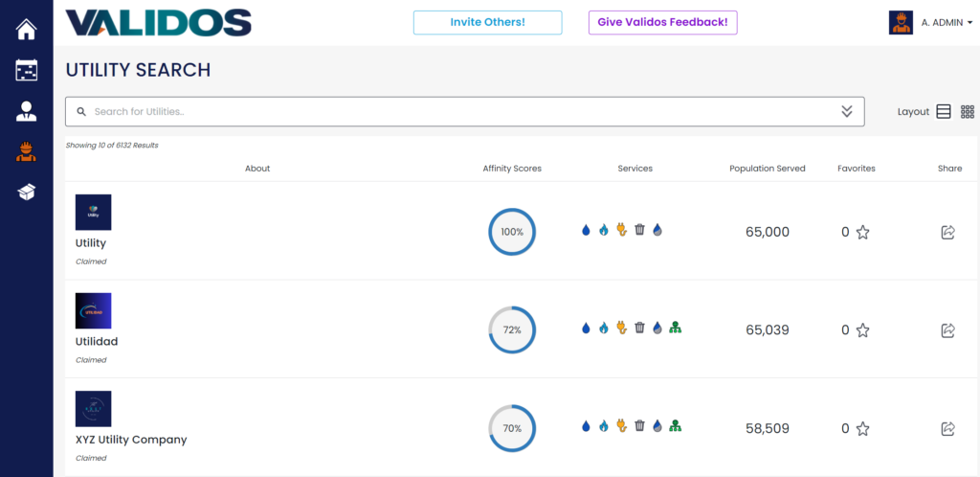
Task: Click Showing 10 of 6132 Results text
Action: (112, 145)
